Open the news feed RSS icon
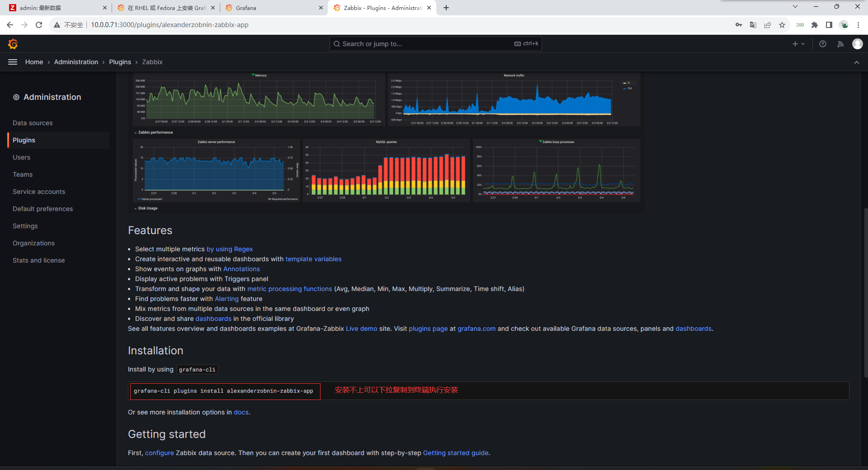Viewport: 868px width, 470px height. (840, 44)
